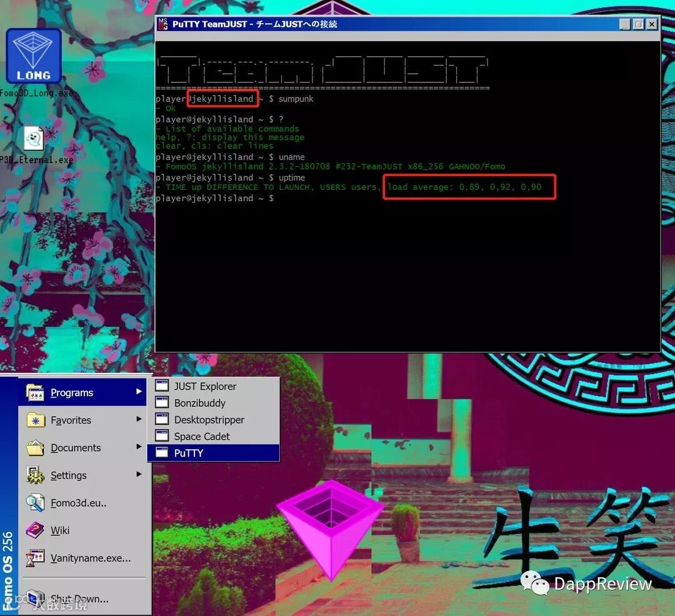Click the Wiki help book icon
675x616 pixels.
[x=35, y=530]
